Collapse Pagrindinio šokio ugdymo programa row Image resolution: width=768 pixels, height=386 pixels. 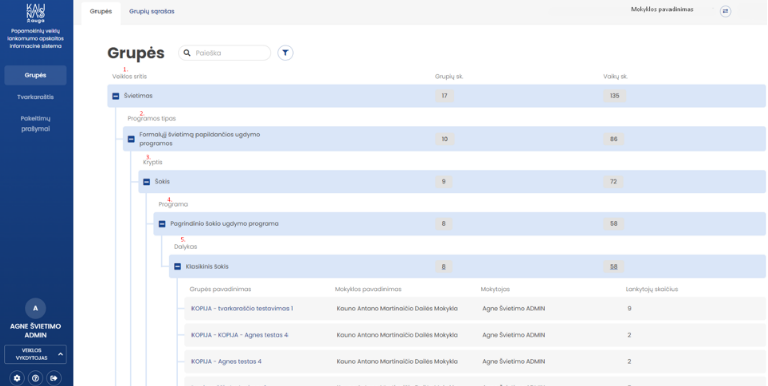tap(162, 224)
